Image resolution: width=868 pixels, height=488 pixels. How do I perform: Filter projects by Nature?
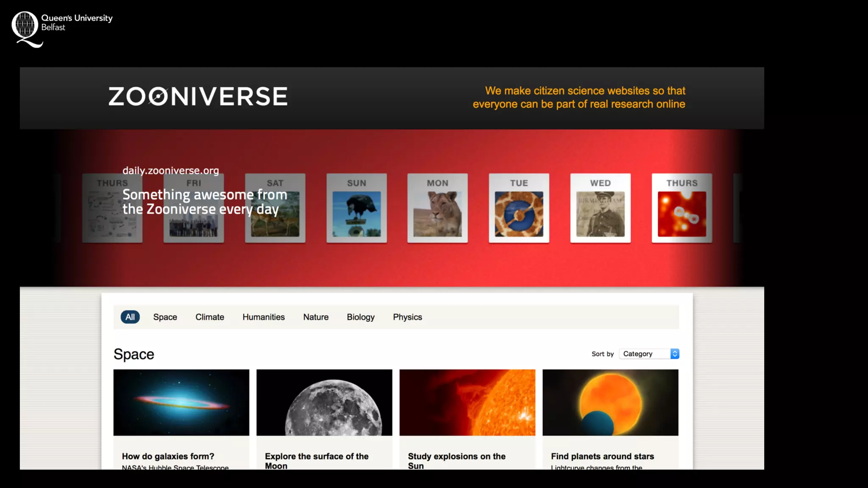tap(316, 317)
